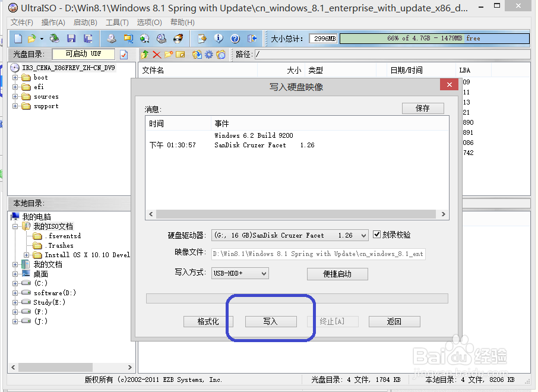Open the 操作(A) menu
This screenshot has height=392, width=538.
(x=53, y=23)
